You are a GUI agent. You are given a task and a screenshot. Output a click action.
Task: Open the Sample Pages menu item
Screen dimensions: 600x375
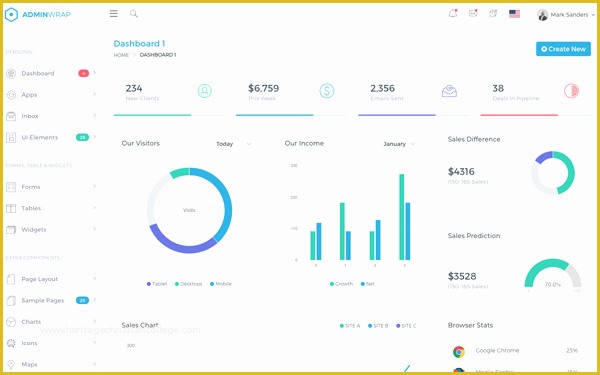(x=51, y=301)
